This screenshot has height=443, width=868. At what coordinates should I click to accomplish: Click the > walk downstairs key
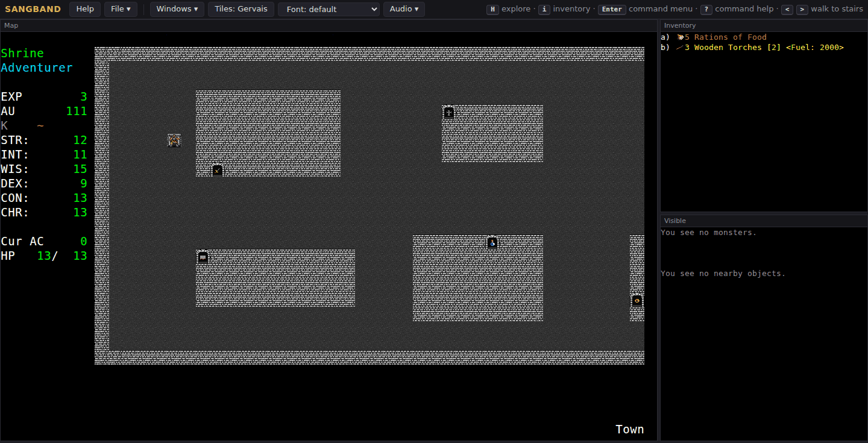pyautogui.click(x=802, y=9)
